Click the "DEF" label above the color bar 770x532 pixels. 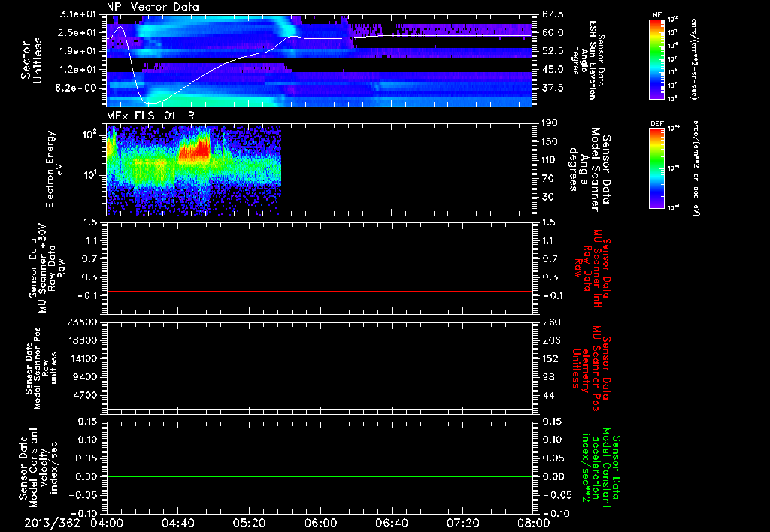point(656,124)
